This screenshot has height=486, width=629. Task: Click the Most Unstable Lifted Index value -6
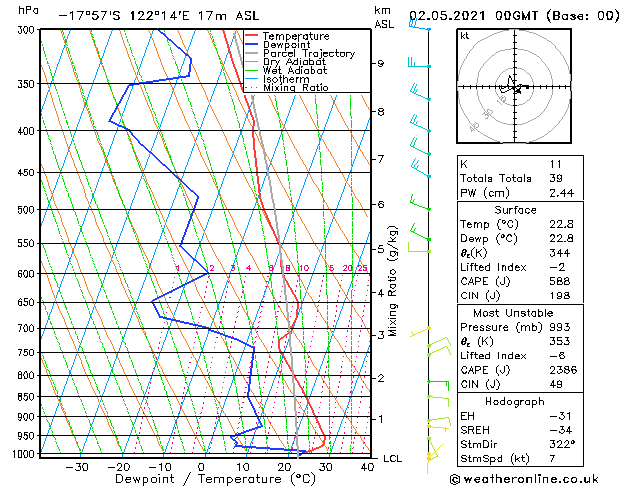[x=558, y=356]
